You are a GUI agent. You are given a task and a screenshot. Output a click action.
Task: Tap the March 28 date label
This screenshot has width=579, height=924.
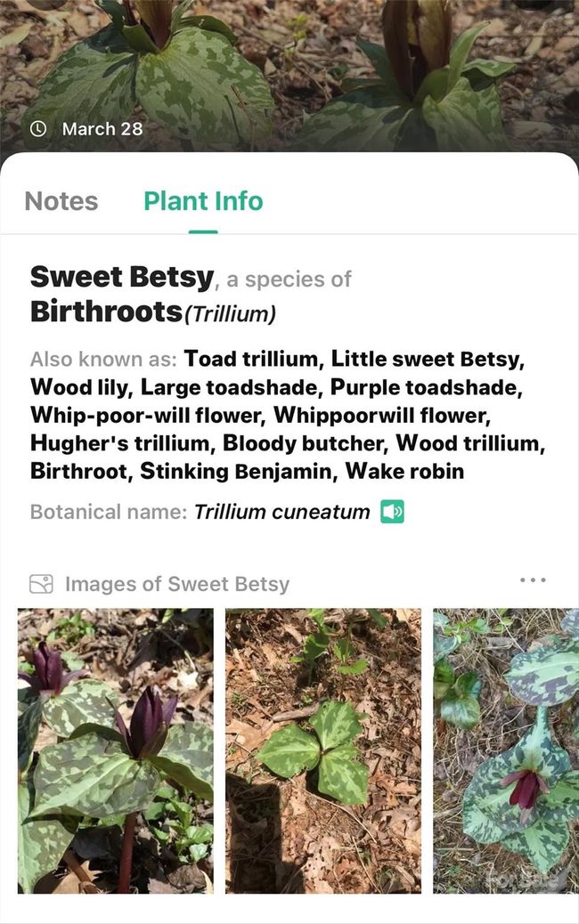(102, 128)
